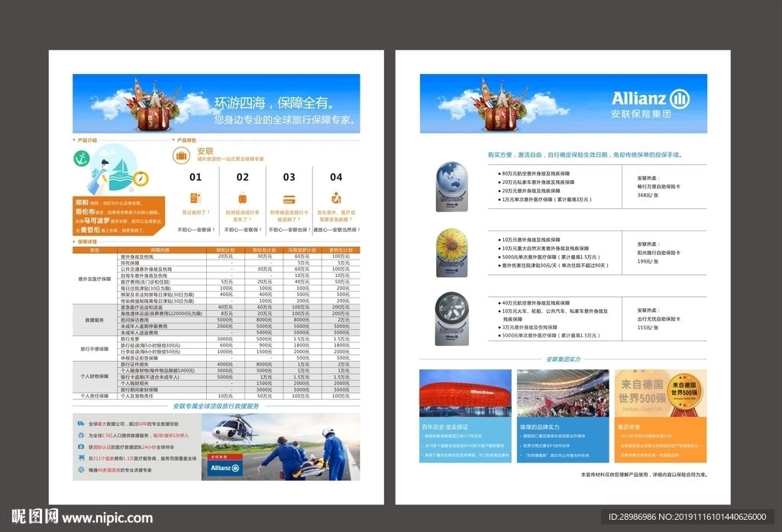
Task: Click the luggage icon under 02
Action: click(242, 198)
